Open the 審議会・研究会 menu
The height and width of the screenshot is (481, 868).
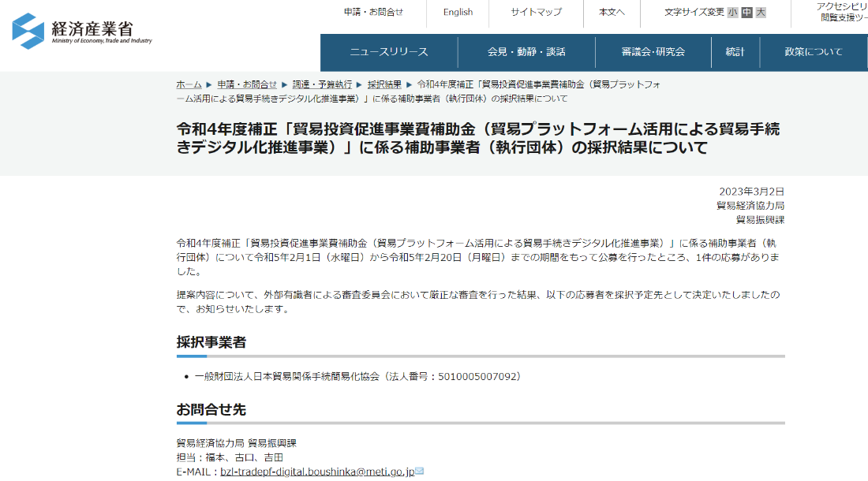tap(653, 52)
